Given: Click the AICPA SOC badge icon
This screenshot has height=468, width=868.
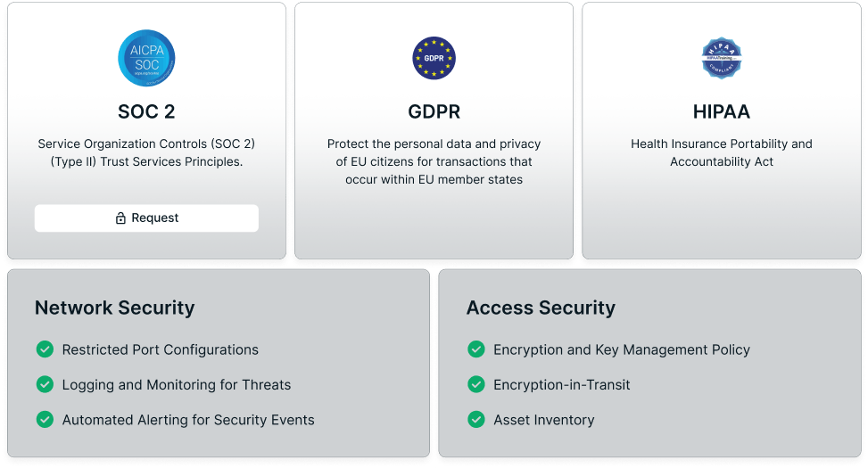Looking at the screenshot, I should pos(146,59).
